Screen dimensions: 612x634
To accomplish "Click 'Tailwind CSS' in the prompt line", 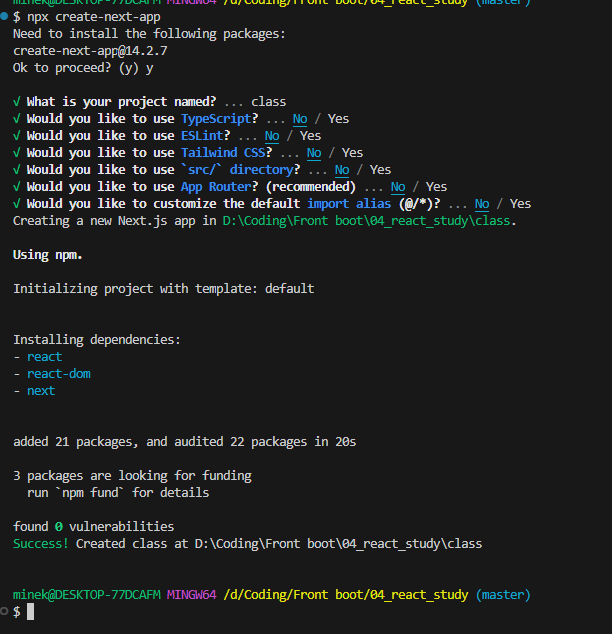I will click(x=223, y=153).
